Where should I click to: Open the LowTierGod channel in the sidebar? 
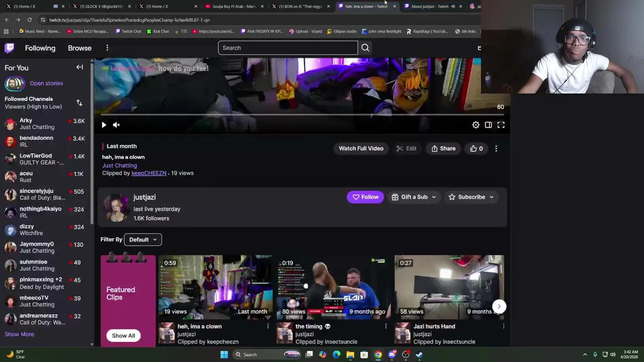tap(45, 159)
